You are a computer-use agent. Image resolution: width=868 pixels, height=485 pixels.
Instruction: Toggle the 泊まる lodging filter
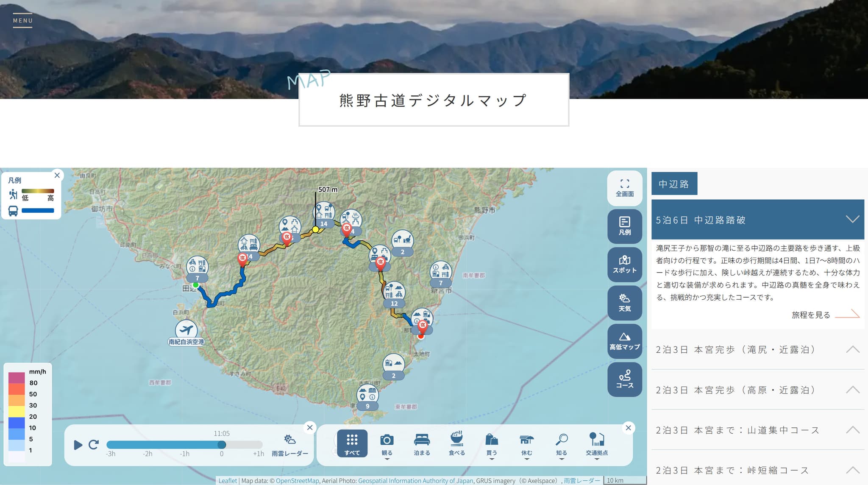422,443
